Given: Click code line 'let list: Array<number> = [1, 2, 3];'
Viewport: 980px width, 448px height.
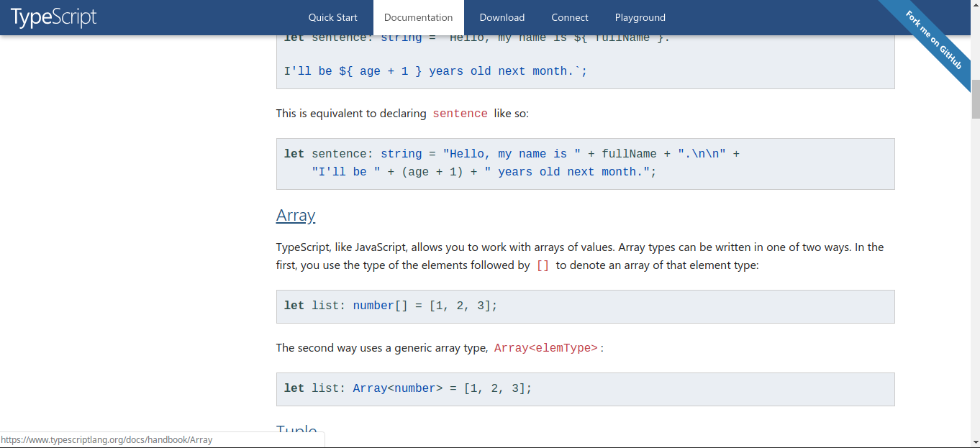Looking at the screenshot, I should click(x=408, y=388).
